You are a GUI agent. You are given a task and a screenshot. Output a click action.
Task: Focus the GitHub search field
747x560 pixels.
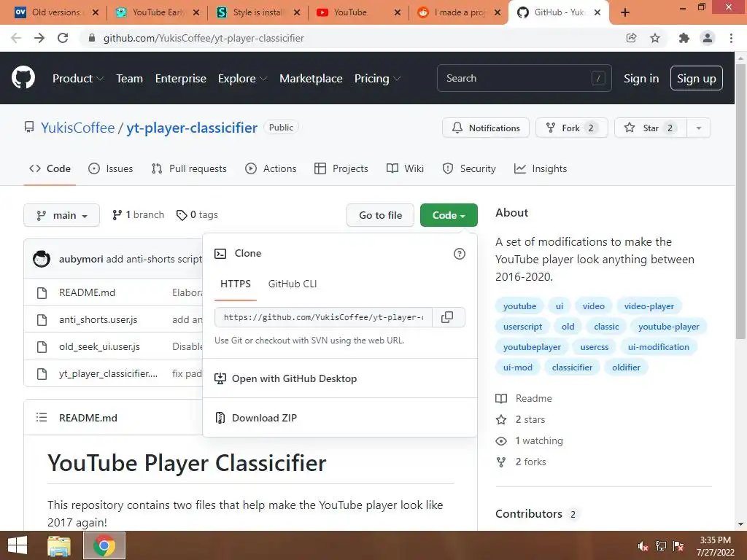pos(524,78)
